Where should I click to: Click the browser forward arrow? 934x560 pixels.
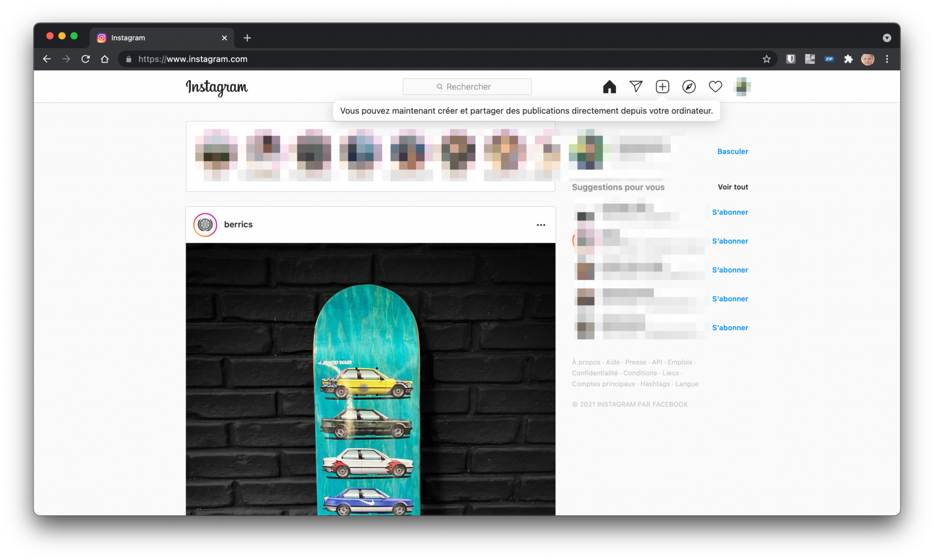[66, 59]
